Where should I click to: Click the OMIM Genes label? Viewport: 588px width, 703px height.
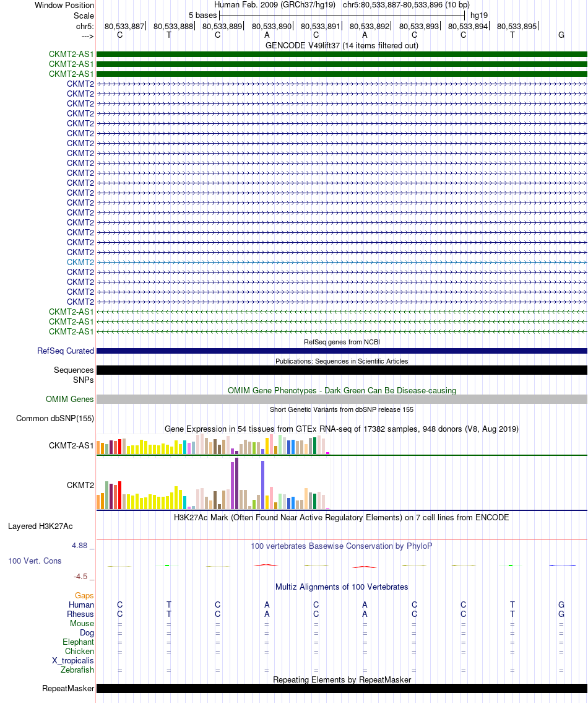click(69, 399)
